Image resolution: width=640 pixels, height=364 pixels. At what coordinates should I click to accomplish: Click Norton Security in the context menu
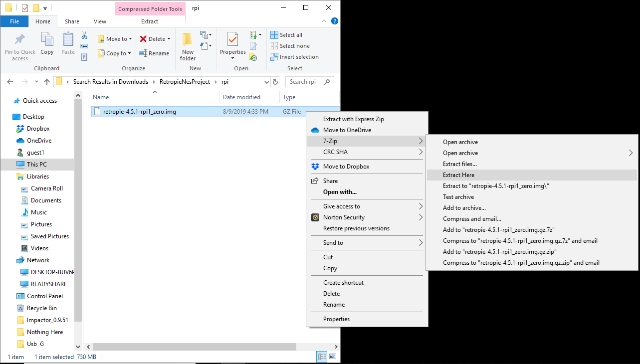(x=344, y=217)
